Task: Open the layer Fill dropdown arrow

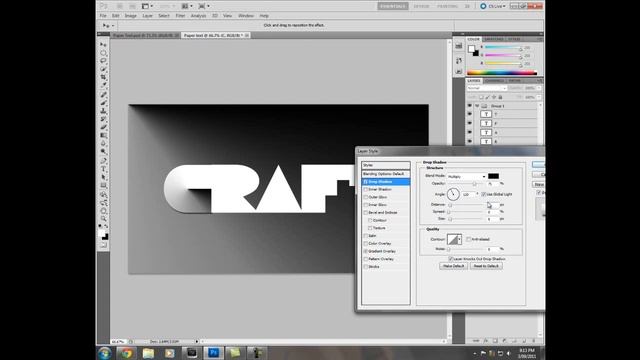Action: pyautogui.click(x=539, y=97)
